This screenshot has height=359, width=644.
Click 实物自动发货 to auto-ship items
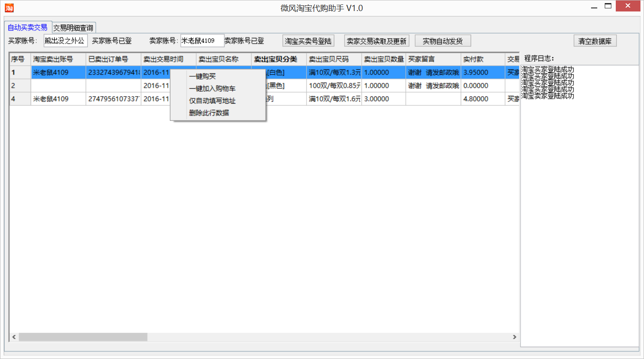pyautogui.click(x=443, y=40)
